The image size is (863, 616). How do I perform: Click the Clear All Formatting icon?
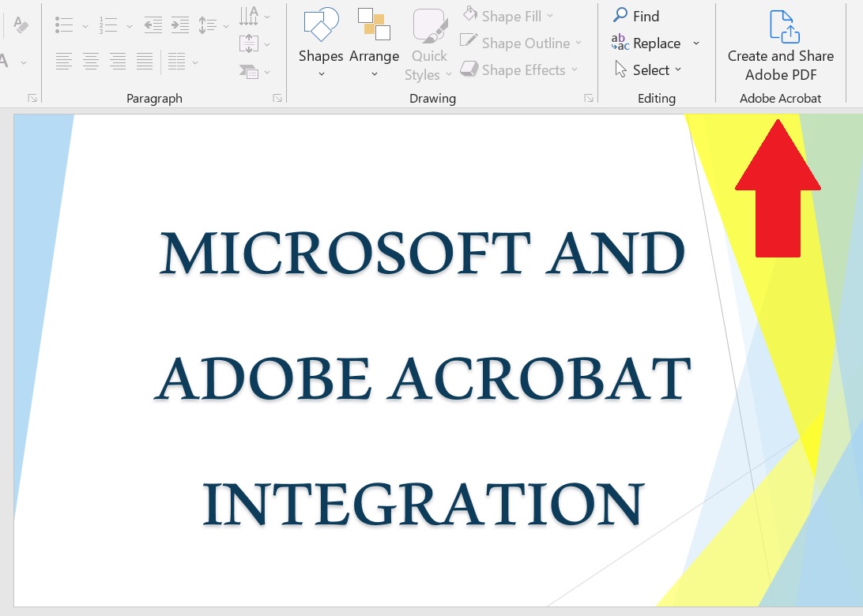tap(20, 24)
